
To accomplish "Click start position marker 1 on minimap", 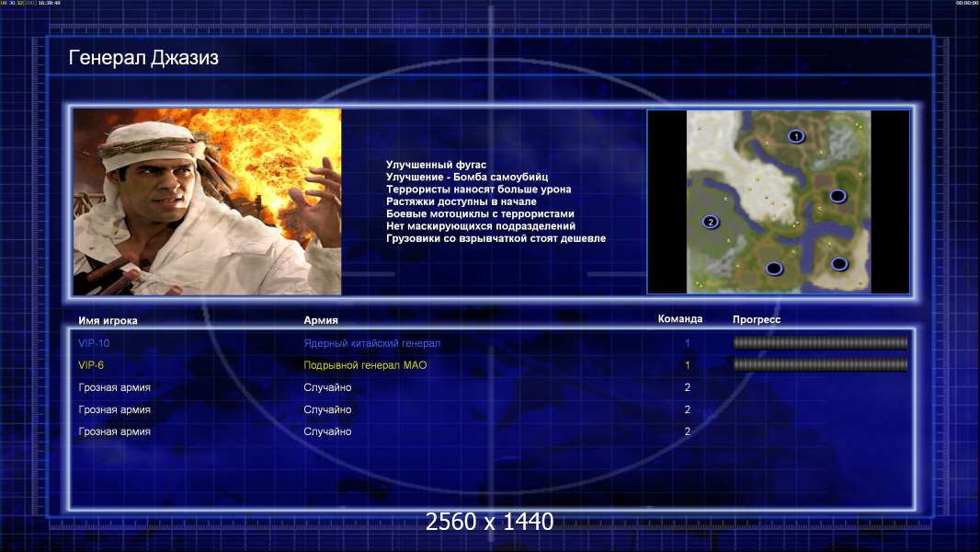I will click(x=795, y=135).
